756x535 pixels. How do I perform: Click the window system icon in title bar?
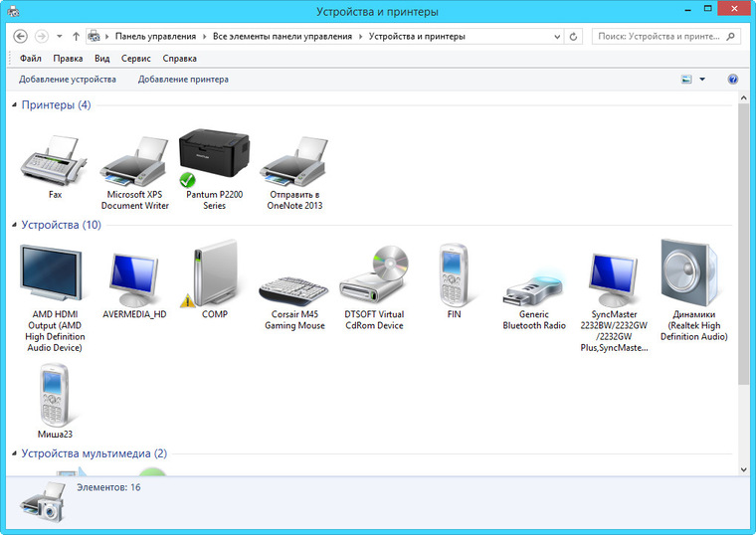tap(14, 11)
